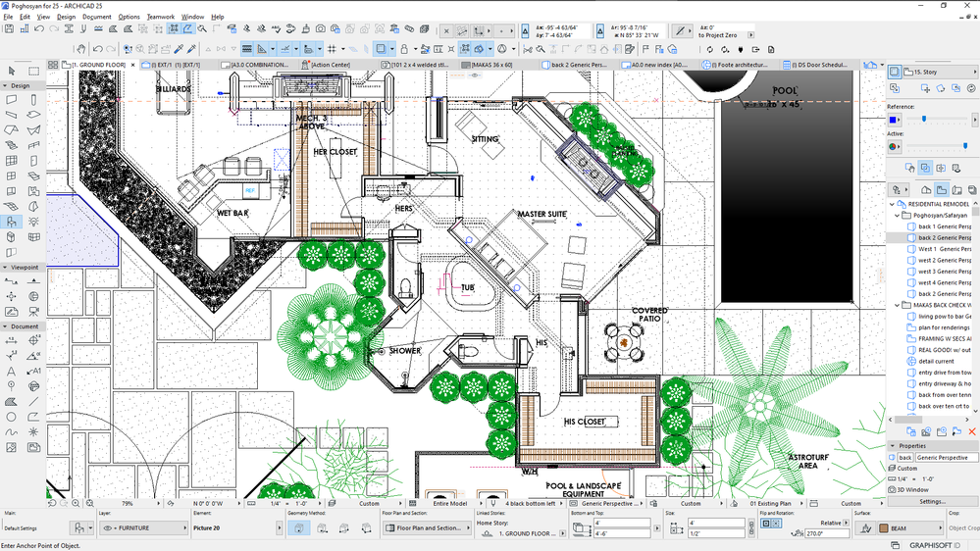Toggle the delta X/Y relative coordinates button
980x551 pixels.
tap(525, 30)
